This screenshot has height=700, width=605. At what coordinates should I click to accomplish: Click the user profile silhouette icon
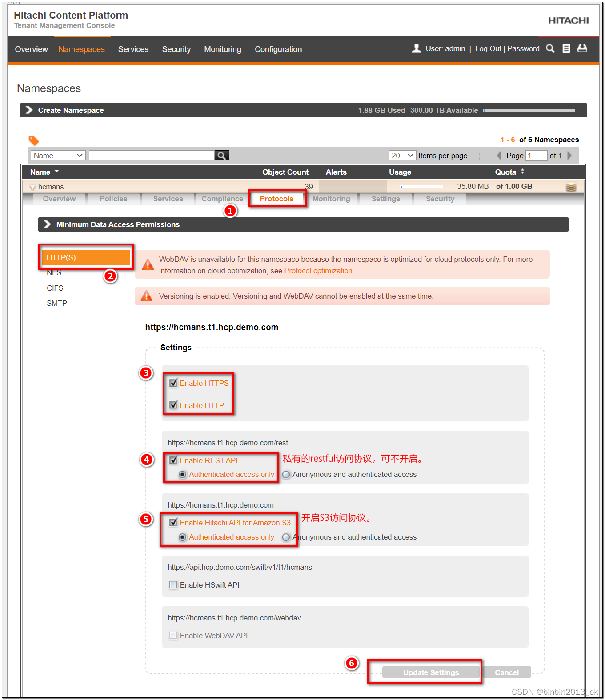(416, 48)
